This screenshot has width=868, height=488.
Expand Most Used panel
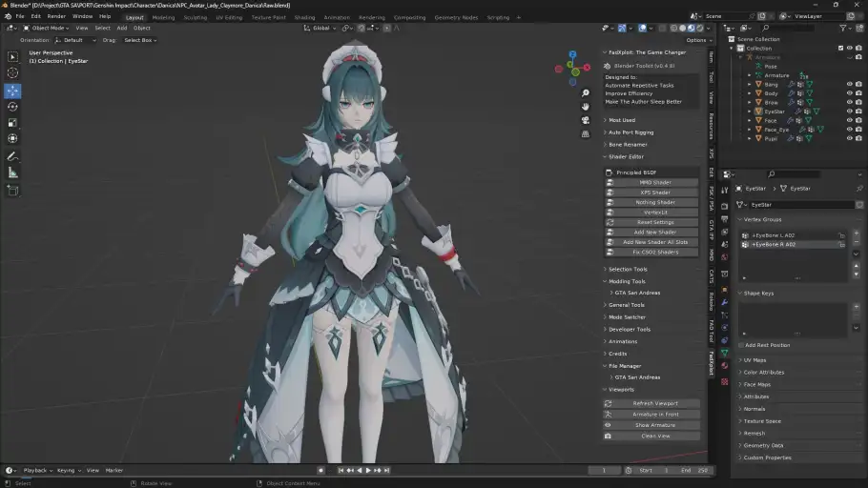(622, 120)
